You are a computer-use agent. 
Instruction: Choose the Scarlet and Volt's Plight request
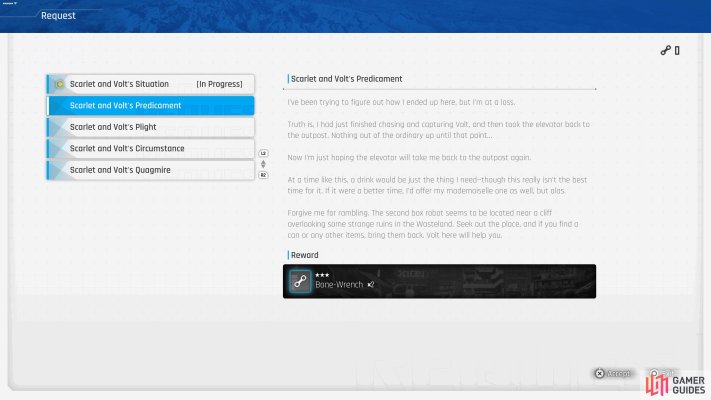tap(151, 127)
